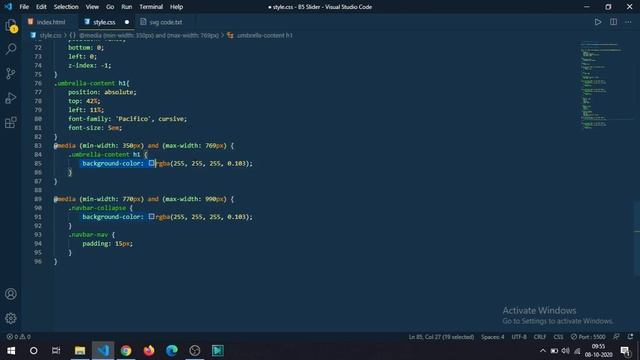Open the Run and Debug view
Screen dimensions: 640x360
pos(11,98)
